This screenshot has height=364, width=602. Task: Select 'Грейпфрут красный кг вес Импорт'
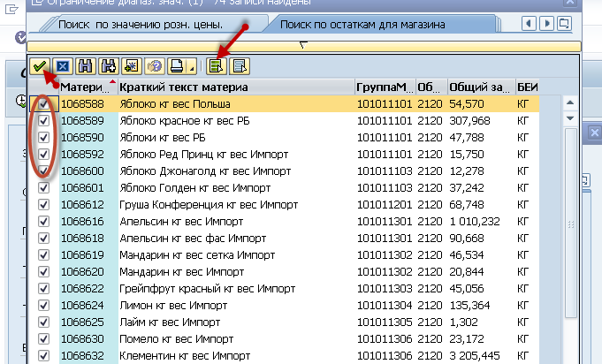pyautogui.click(x=208, y=288)
